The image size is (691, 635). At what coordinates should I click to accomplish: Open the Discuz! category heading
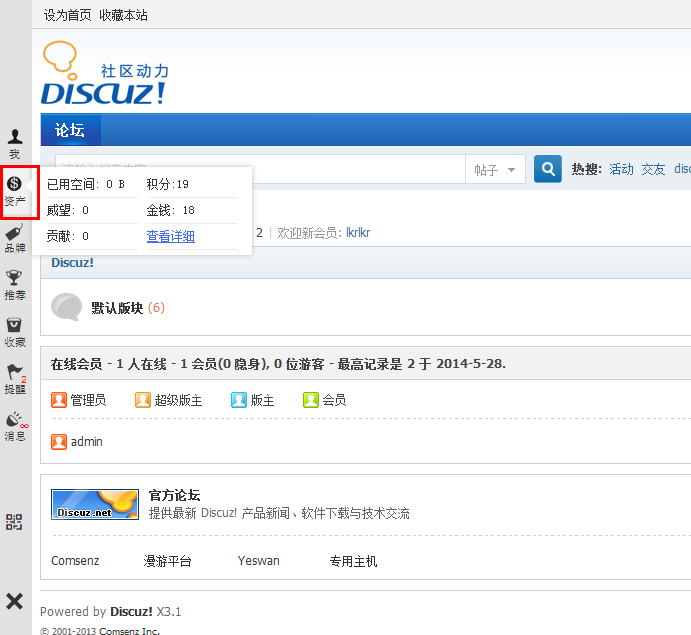tap(72, 263)
